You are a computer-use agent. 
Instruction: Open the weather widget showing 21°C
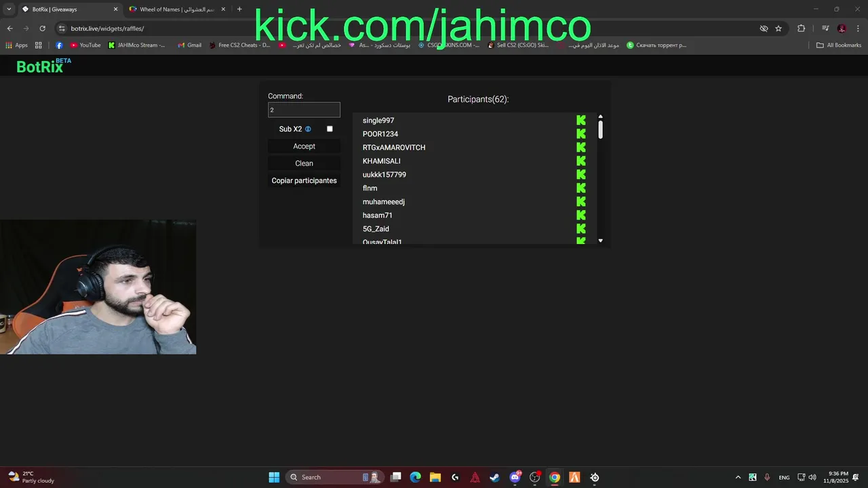(x=31, y=477)
